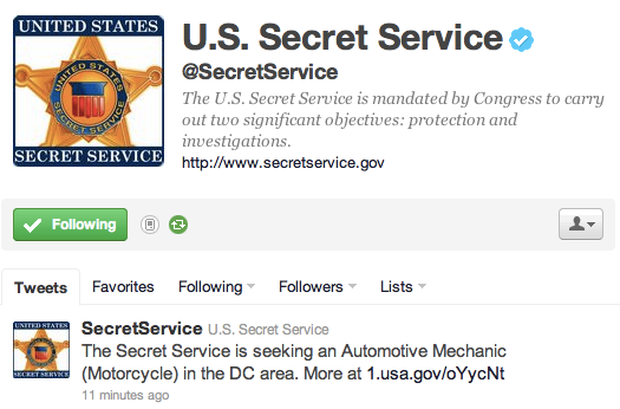The height and width of the screenshot is (409, 620).
Task: Open the Lists tab
Action: [396, 287]
